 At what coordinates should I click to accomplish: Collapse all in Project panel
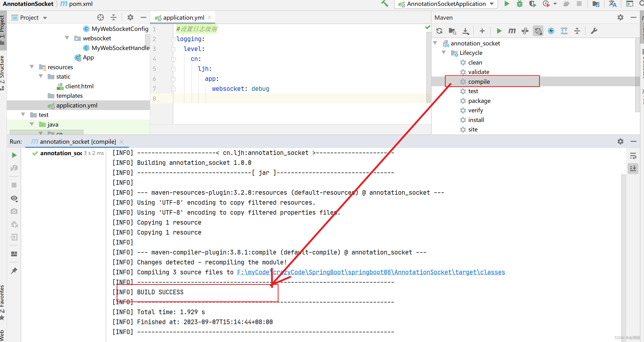[x=114, y=17]
